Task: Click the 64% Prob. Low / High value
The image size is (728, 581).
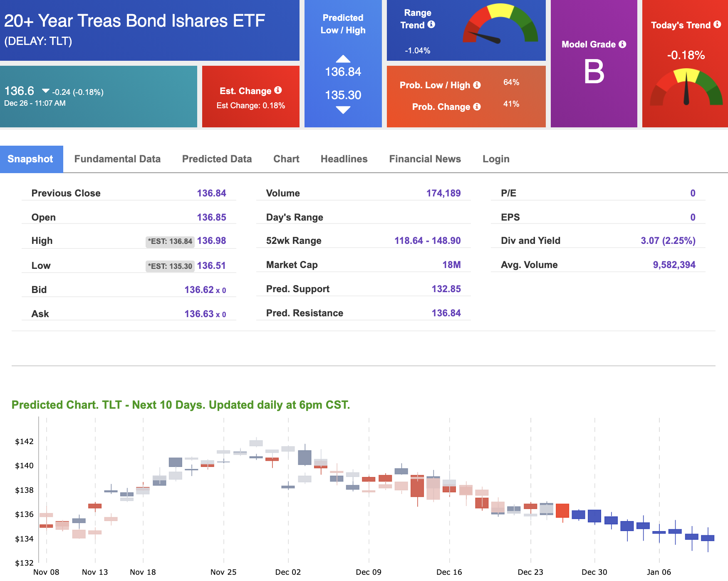Action: tap(511, 82)
